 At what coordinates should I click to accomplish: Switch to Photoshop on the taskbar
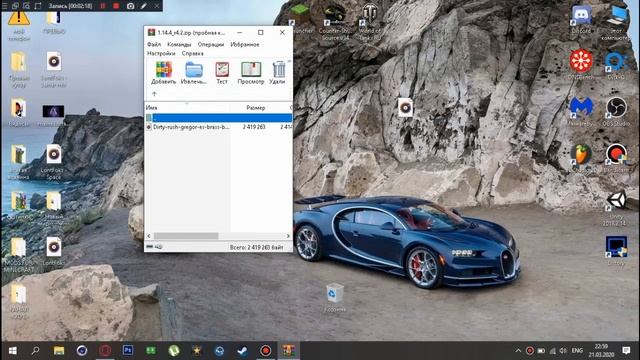point(128,351)
